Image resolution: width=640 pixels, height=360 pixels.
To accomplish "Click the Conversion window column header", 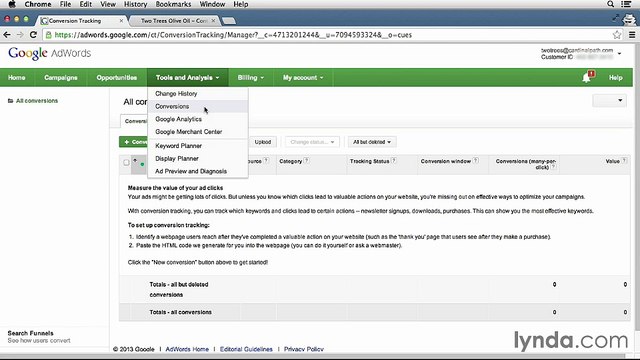I will click(x=446, y=161).
